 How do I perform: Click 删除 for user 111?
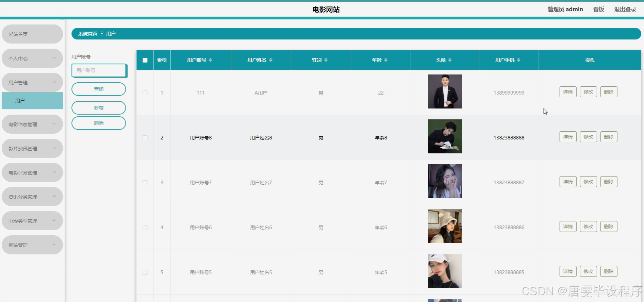click(609, 92)
